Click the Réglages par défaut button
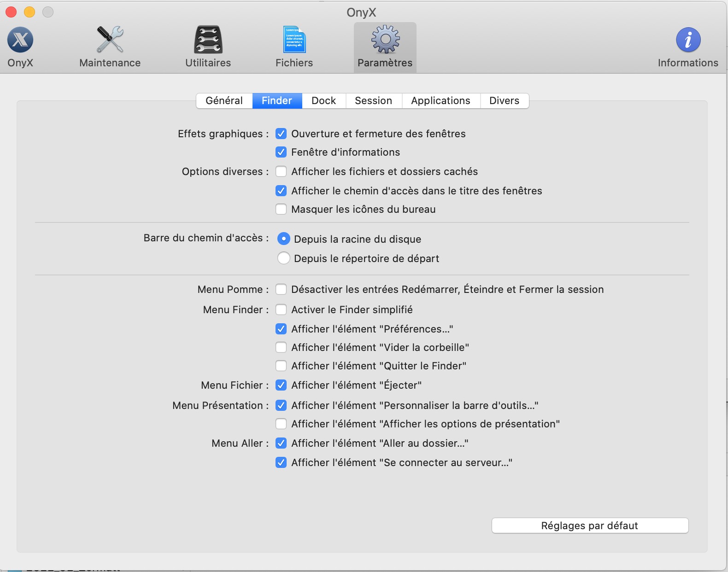The width and height of the screenshot is (728, 572). [x=590, y=525]
